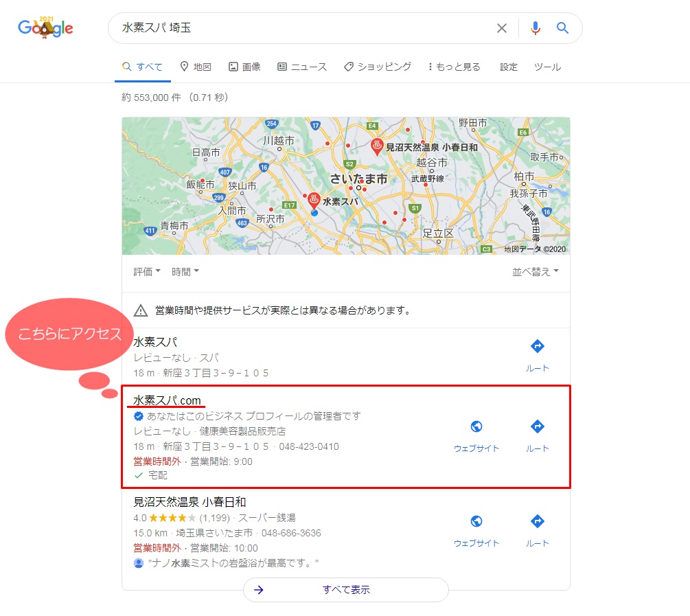This screenshot has width=690, height=616.
Task: Click 営業時間外 status of 水素スパ.com
Action: click(157, 461)
